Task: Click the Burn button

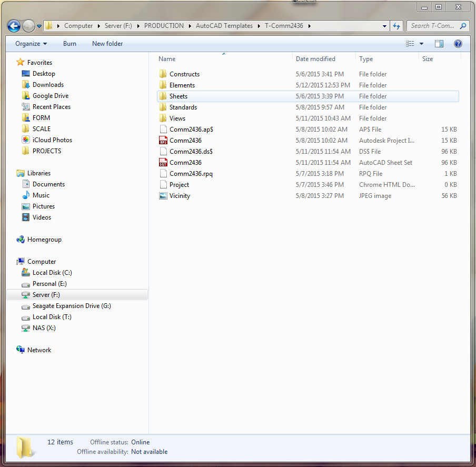Action: pyautogui.click(x=69, y=43)
